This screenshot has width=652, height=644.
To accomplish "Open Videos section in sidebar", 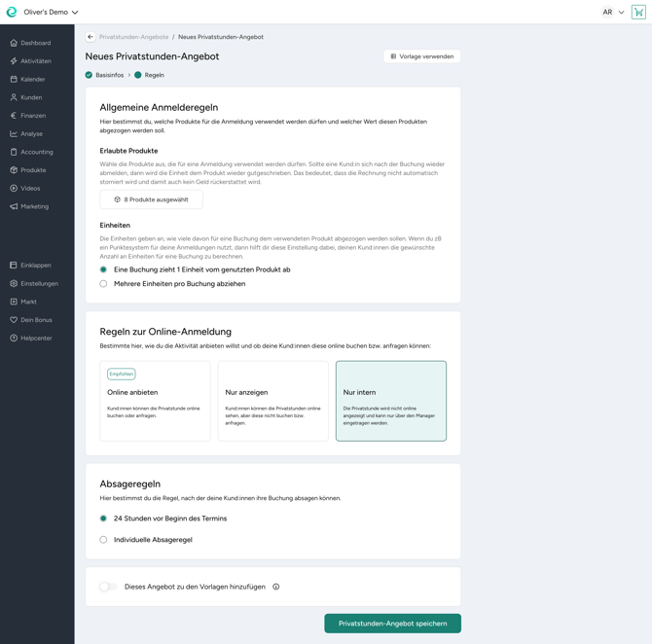I will [x=30, y=188].
